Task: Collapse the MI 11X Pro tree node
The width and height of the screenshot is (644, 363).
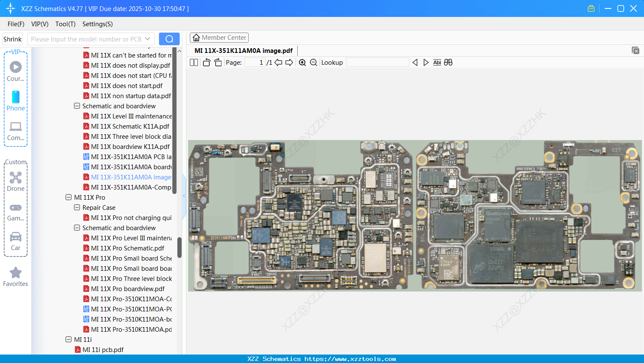Action: (68, 197)
